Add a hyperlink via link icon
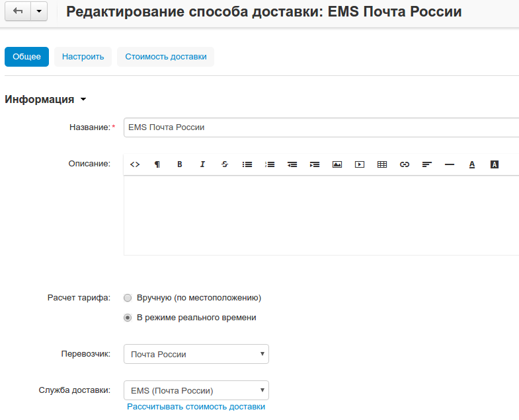519x420 pixels. point(405,164)
